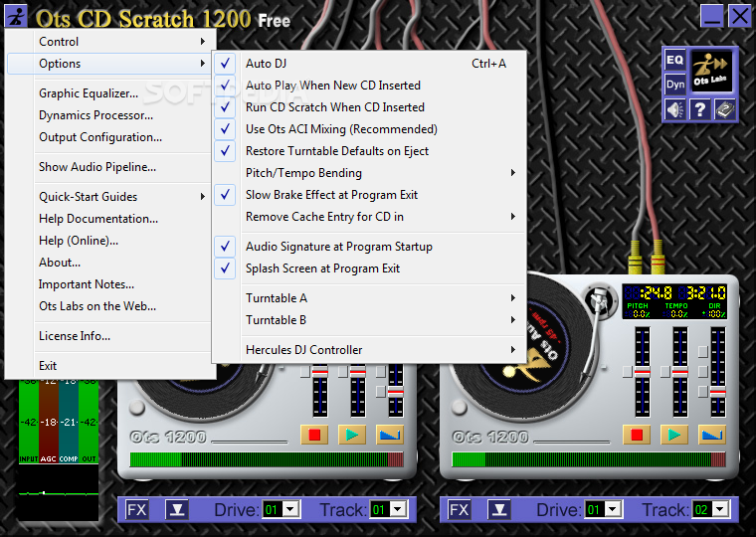Expand Turntable A submenu
The image size is (756, 537).
coord(369,298)
